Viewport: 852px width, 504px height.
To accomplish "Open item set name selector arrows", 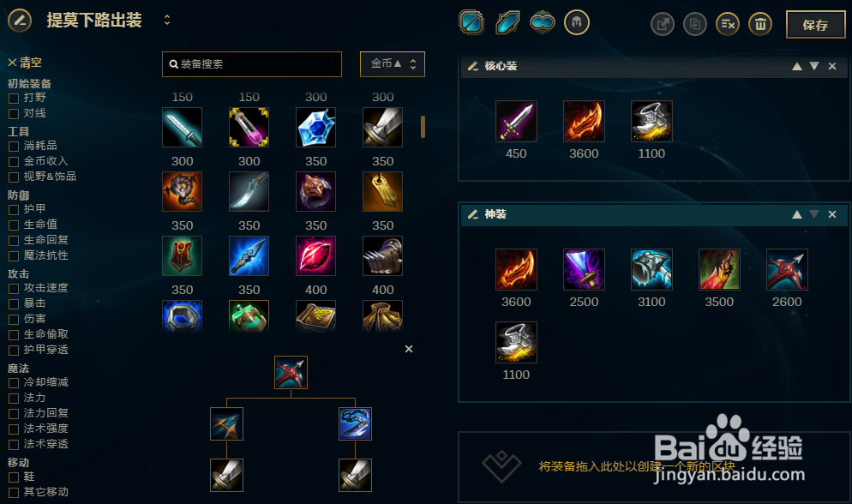I will 167,20.
